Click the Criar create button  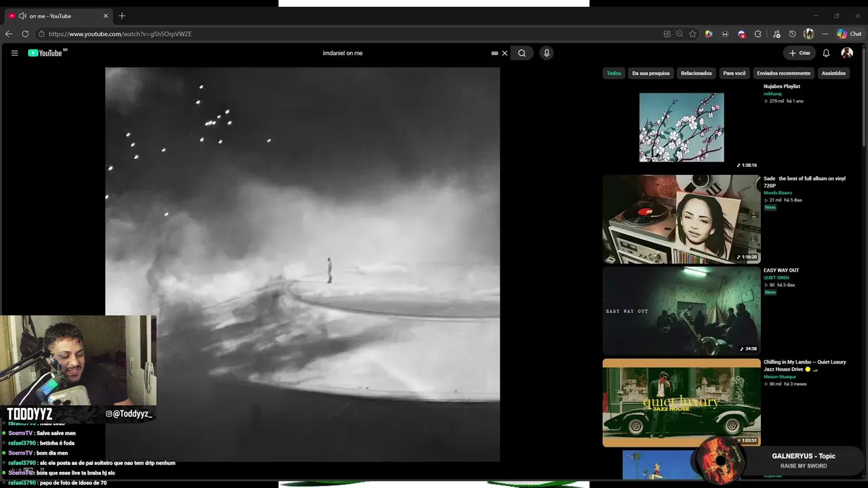pos(800,53)
